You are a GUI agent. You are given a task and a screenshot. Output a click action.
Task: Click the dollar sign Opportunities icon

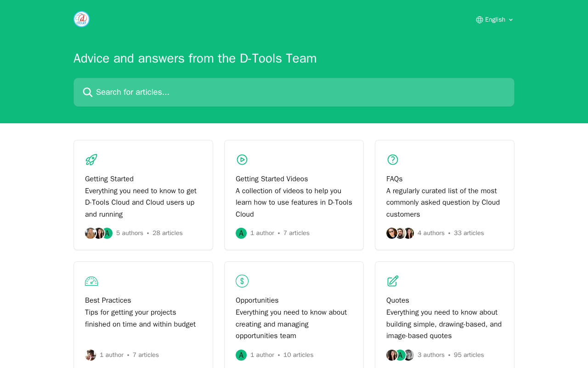coord(242,281)
